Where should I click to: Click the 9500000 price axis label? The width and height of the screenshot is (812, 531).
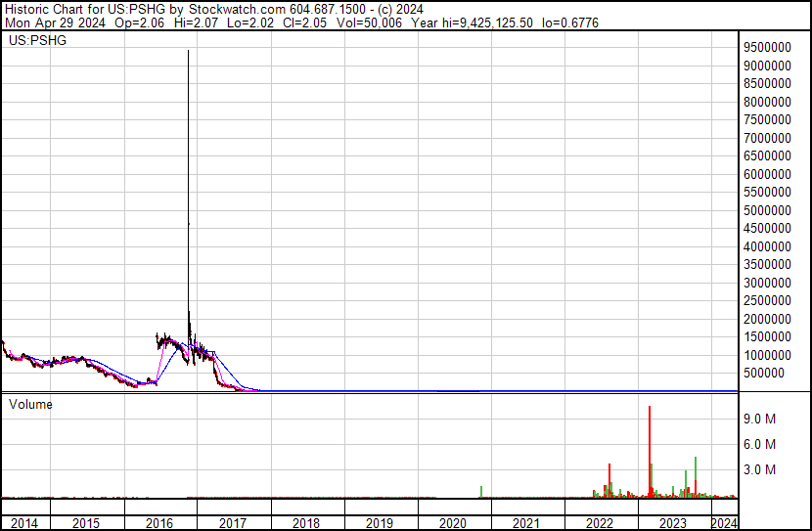point(768,47)
